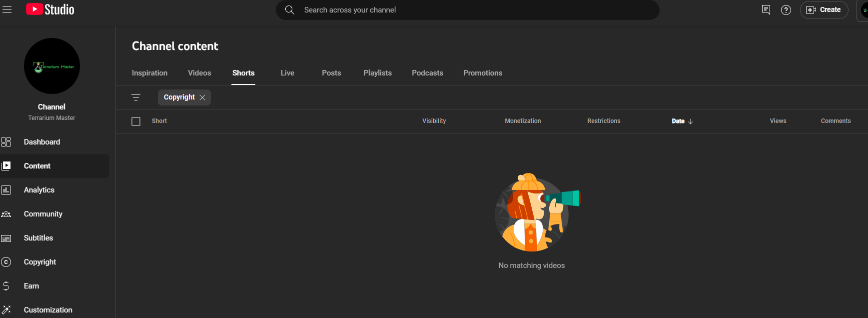Screen dimensions: 868x318
Task: Click the Community people icon
Action: [6, 214]
